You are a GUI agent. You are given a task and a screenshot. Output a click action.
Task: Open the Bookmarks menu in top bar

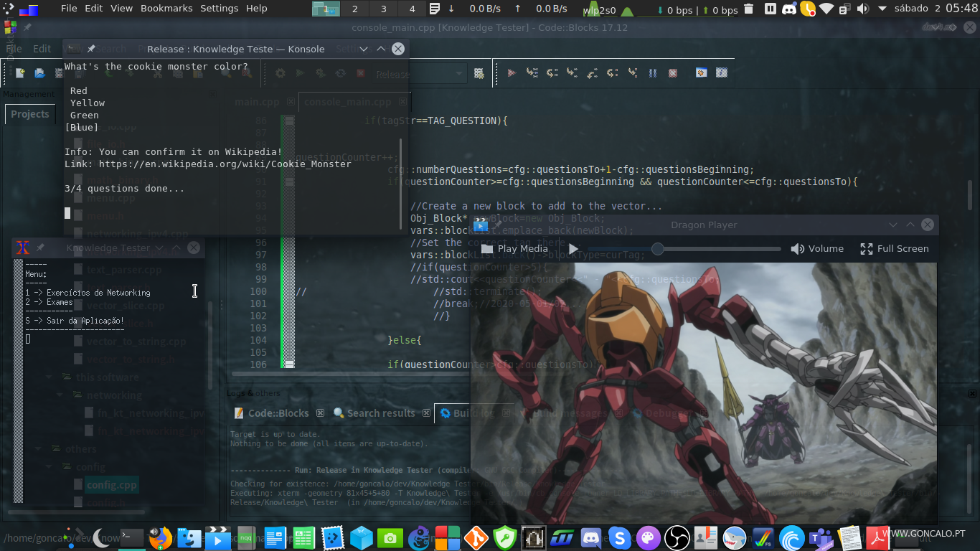tap(166, 9)
